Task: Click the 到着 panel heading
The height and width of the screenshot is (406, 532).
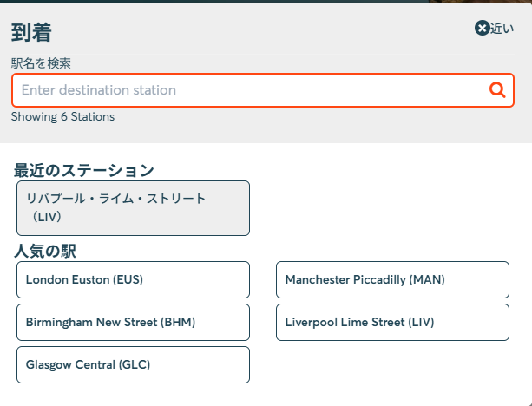Action: [x=31, y=33]
